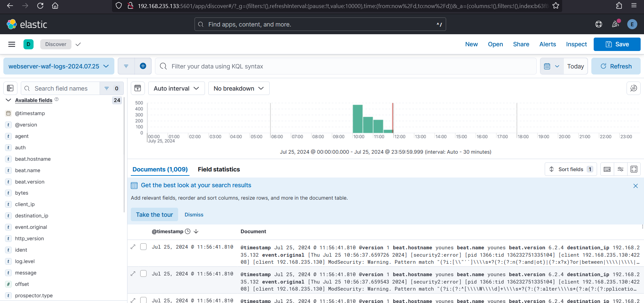This screenshot has height=303, width=644.
Task: Open the newsfeed celebration icon
Action: click(x=615, y=24)
